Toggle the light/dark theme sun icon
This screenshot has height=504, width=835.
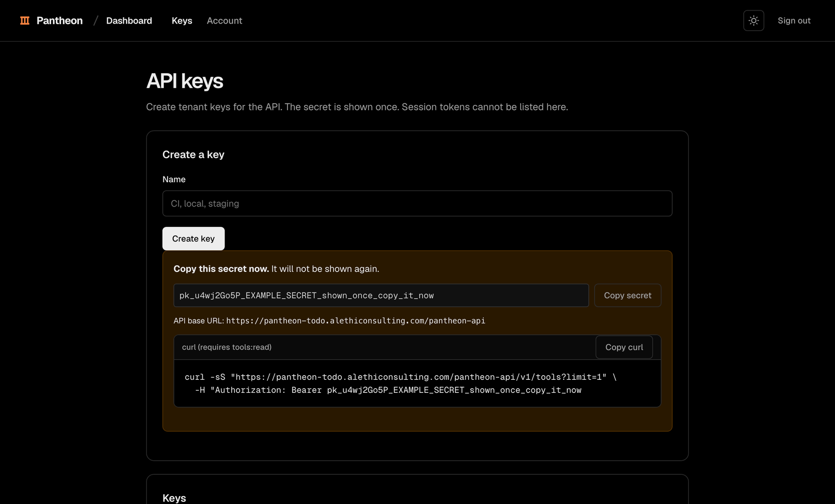pos(754,20)
